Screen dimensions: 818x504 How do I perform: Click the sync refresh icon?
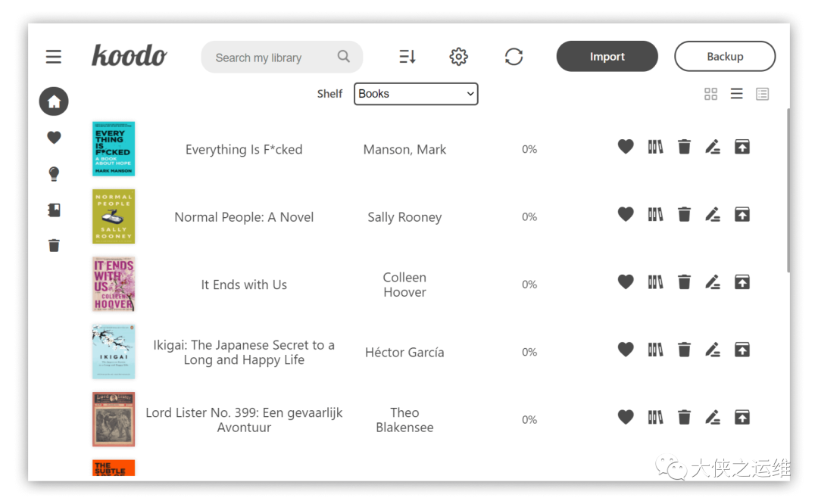[514, 56]
